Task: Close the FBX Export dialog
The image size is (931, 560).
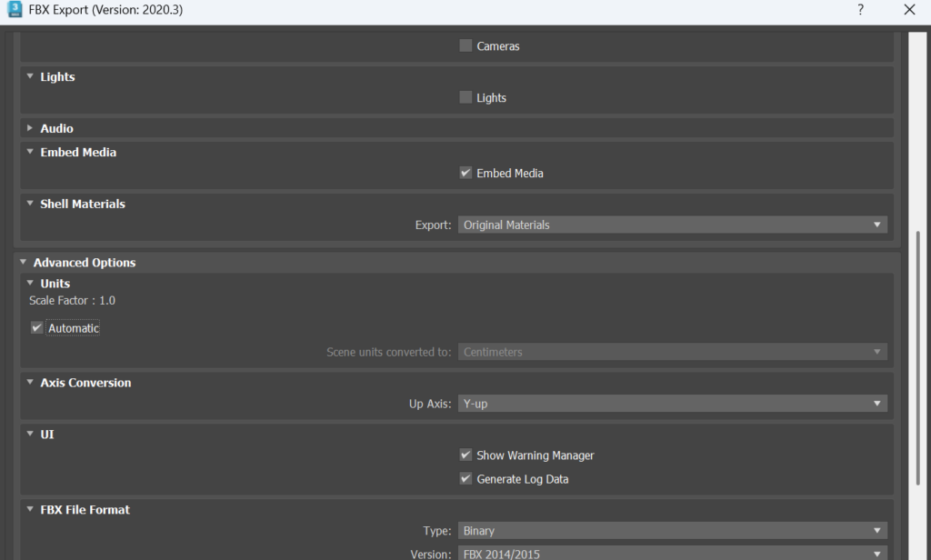Action: click(x=909, y=10)
